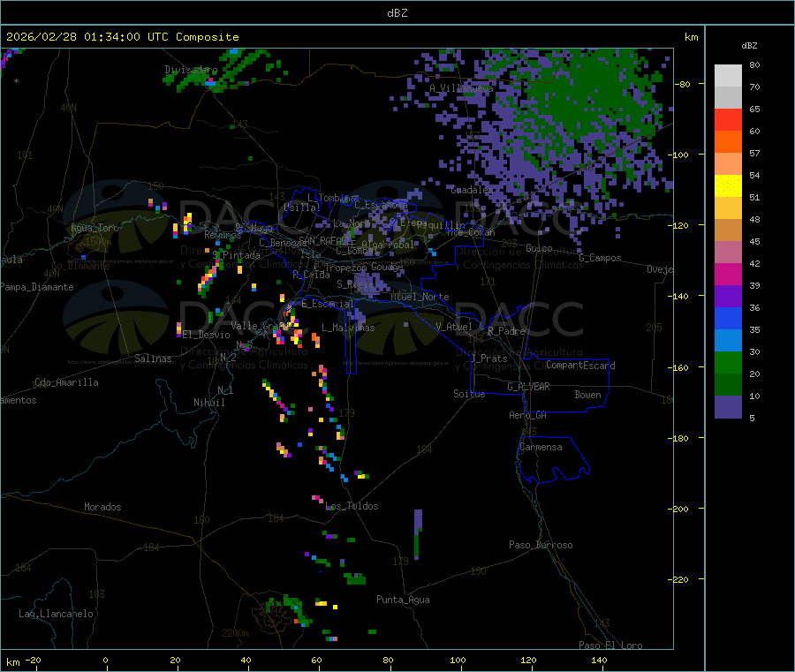Click the legend value '57'
The width and height of the screenshot is (795, 672).
click(x=754, y=153)
